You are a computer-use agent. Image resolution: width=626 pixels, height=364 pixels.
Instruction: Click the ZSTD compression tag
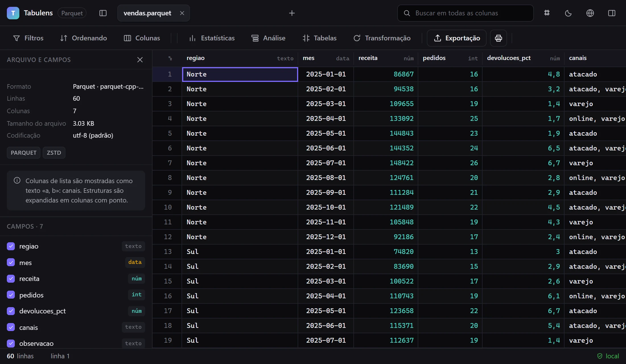pos(54,153)
